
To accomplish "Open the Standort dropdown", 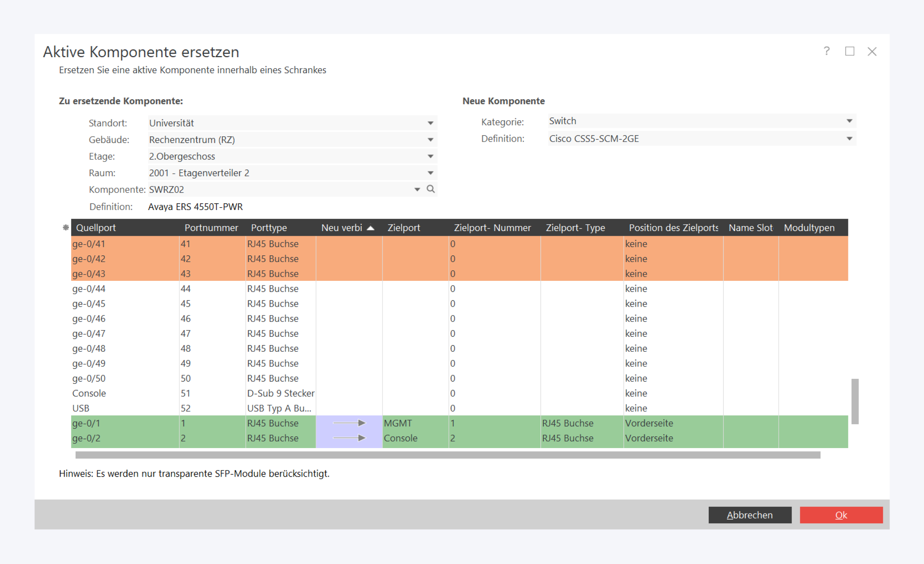I will (430, 123).
